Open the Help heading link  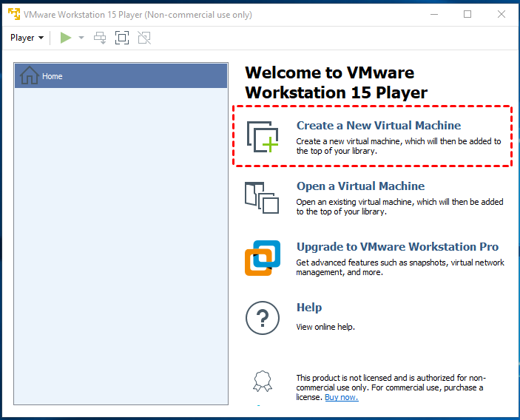(x=309, y=308)
